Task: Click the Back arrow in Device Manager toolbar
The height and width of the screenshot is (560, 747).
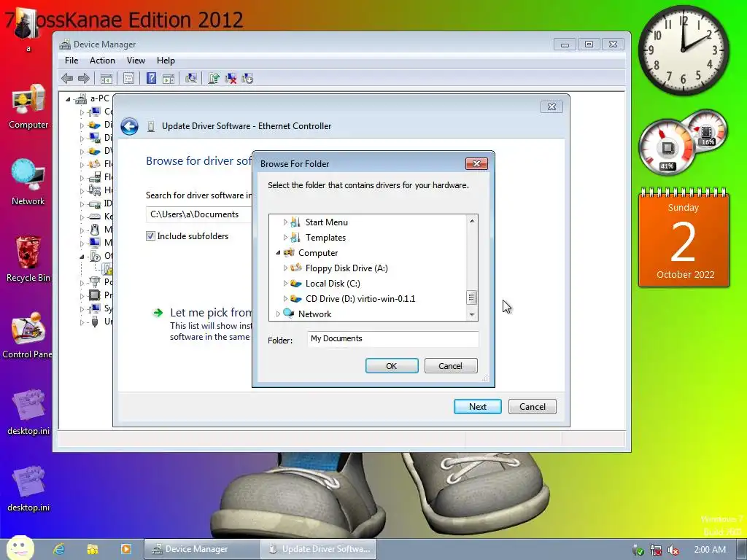Action: coord(67,78)
